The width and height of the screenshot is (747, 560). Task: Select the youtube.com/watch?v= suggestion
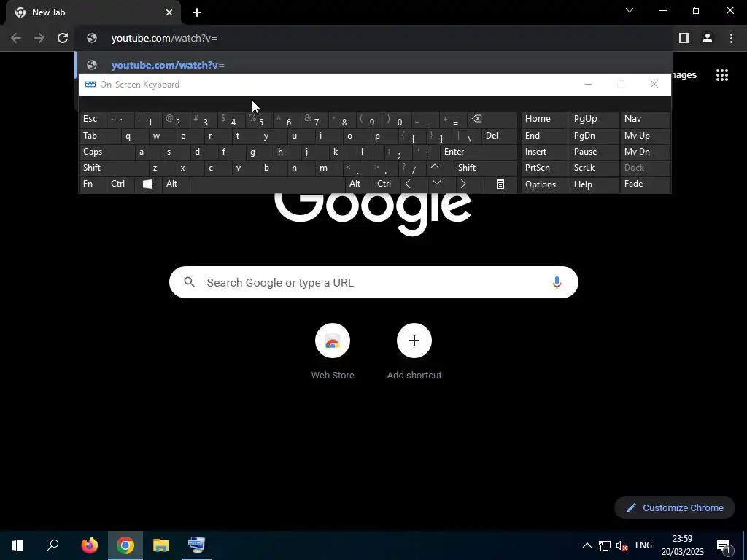click(373, 65)
